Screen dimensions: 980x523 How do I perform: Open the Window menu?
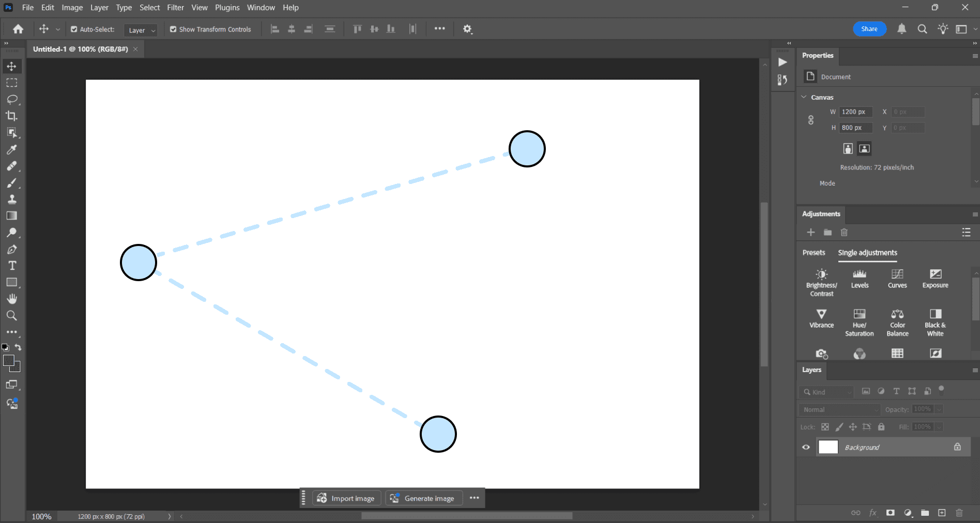pos(261,8)
